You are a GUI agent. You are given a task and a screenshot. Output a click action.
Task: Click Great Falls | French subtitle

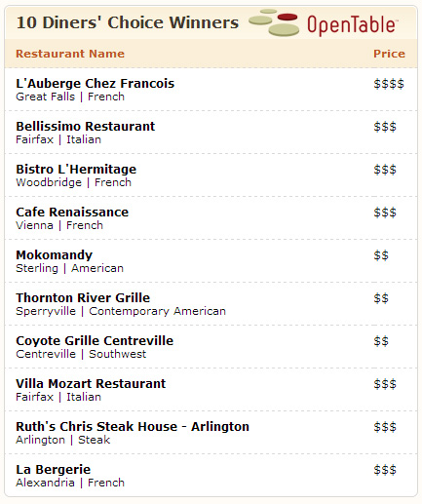pos(70,97)
